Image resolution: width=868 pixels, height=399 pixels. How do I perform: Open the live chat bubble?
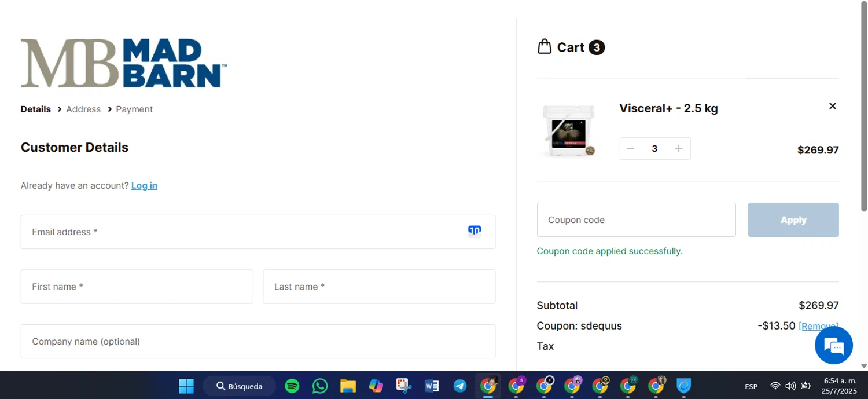(x=833, y=345)
